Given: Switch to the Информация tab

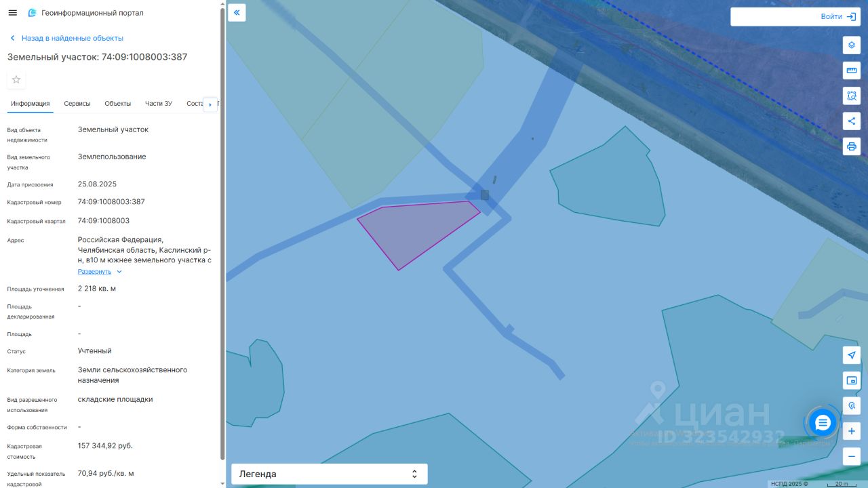Looking at the screenshot, I should (x=31, y=104).
